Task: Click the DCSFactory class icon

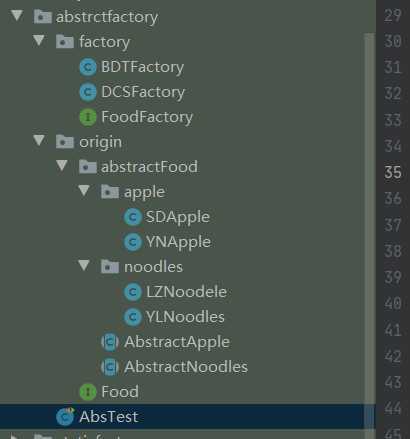Action: point(88,92)
